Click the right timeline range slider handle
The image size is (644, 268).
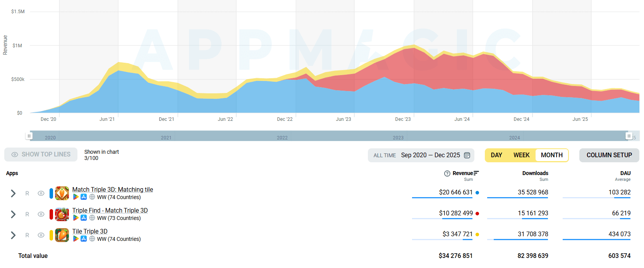(x=629, y=136)
